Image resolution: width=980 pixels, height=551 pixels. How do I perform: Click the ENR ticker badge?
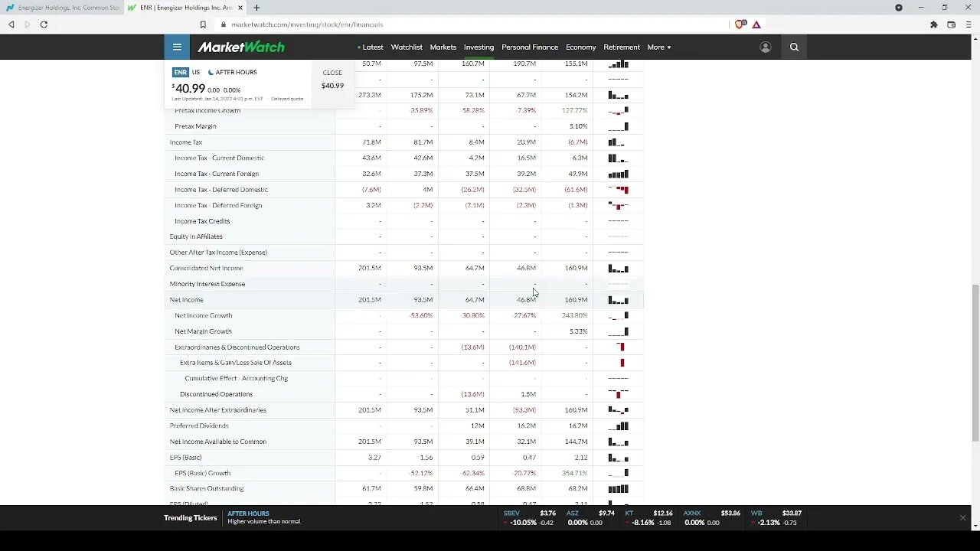click(180, 72)
